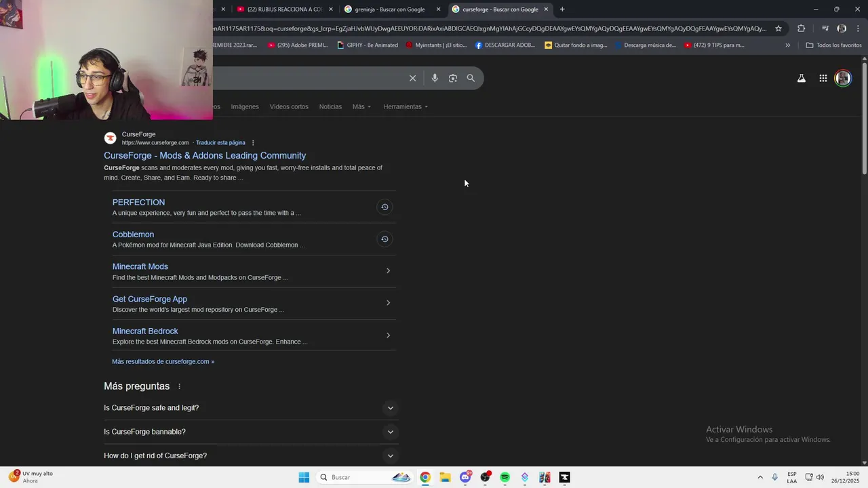This screenshot has height=488, width=868.
Task: Expand the Minecraft Bedrock sitelink arrow
Action: [x=388, y=335]
